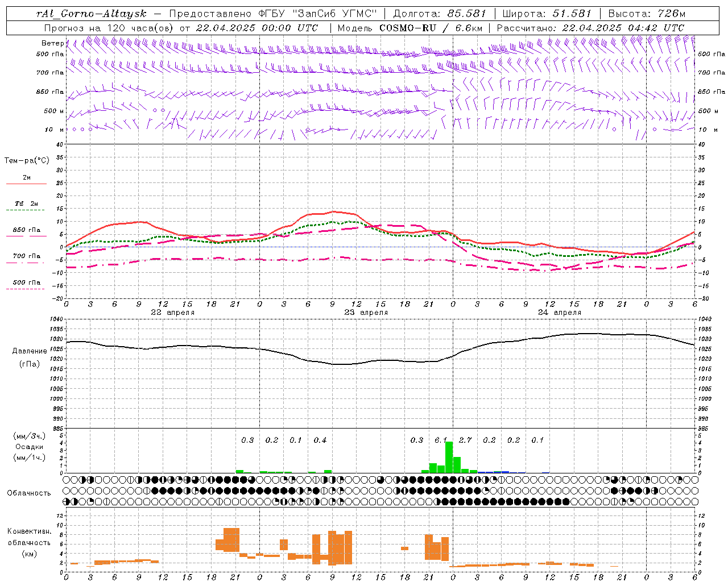
Task: Click the (мм/3ч.) precipitation unit label
Action: coord(29,436)
